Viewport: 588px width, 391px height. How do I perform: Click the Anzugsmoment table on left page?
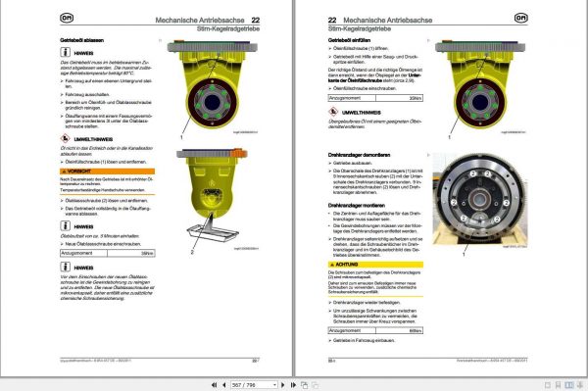tap(107, 254)
